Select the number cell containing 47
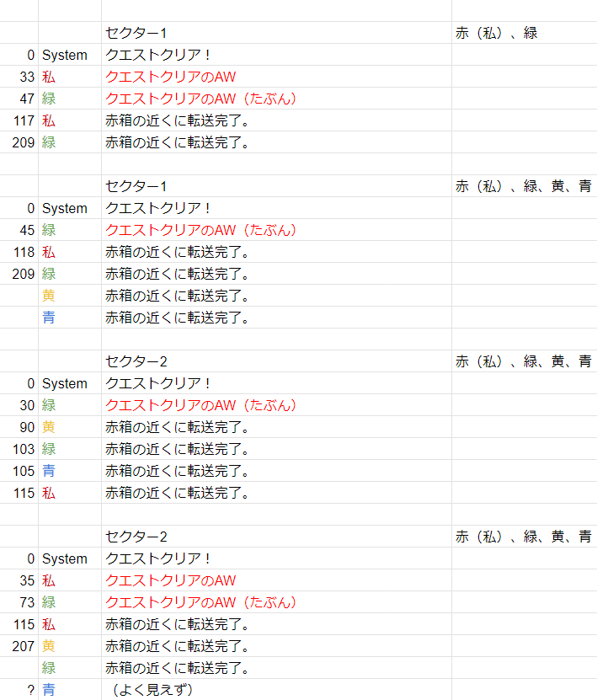This screenshot has height=700, width=597. 19,99
